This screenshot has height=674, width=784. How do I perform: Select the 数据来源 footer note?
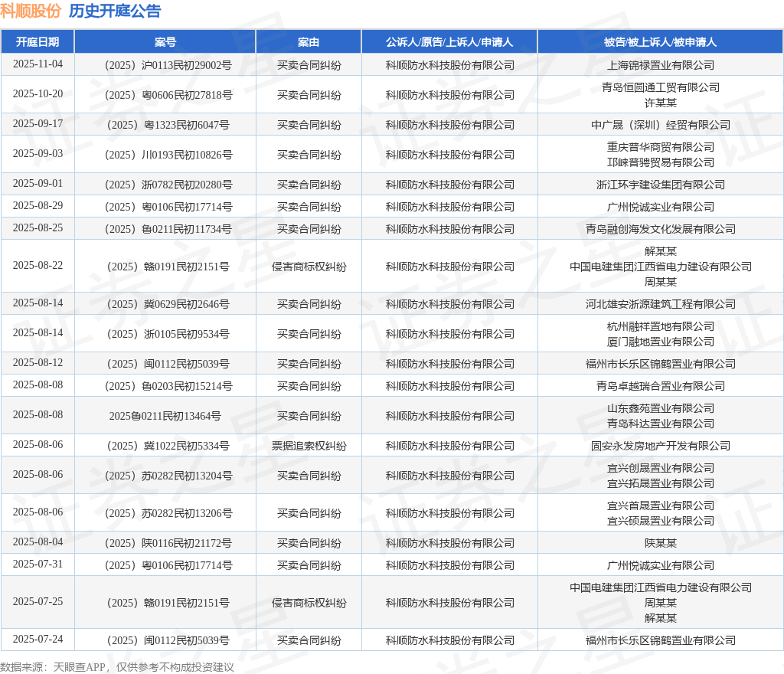[x=117, y=667]
